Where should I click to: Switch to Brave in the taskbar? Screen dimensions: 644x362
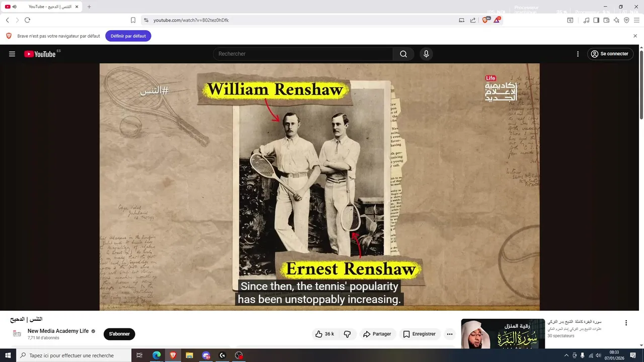click(173, 355)
